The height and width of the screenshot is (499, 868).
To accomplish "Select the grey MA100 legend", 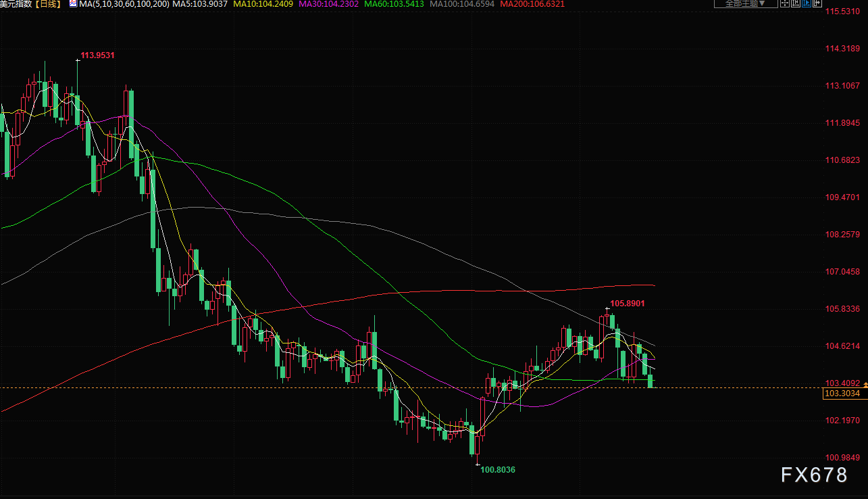I will click(x=461, y=4).
